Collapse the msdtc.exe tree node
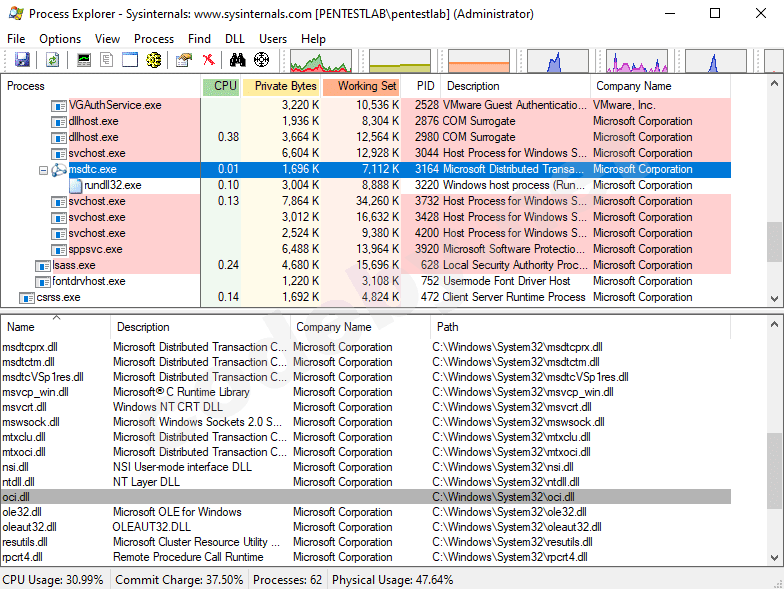This screenshot has height=589, width=784. [44, 170]
